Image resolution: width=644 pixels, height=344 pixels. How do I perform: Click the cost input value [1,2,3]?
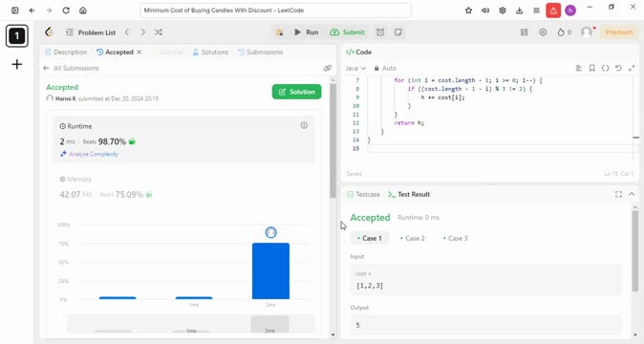370,286
